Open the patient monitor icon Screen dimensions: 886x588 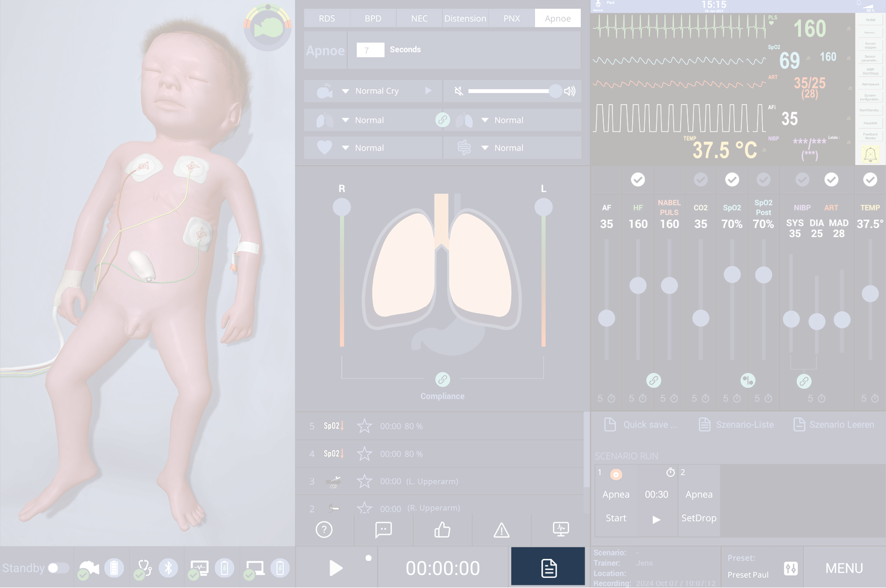(x=561, y=529)
